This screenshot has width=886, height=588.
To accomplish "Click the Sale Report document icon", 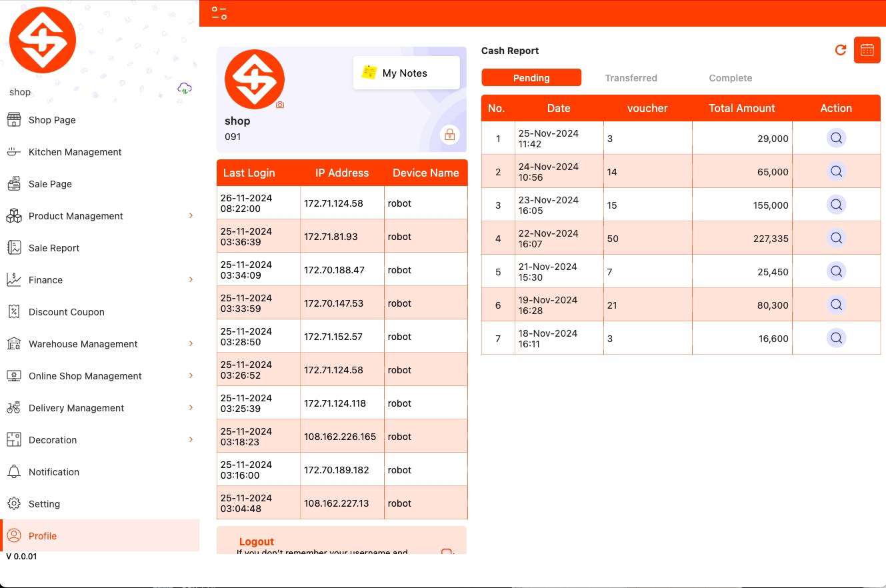I will click(14, 248).
